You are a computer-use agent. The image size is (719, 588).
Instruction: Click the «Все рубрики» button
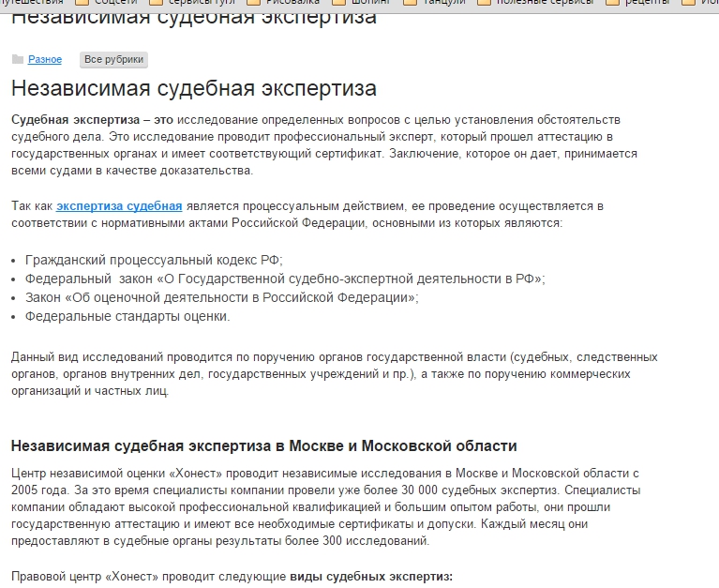click(x=113, y=60)
